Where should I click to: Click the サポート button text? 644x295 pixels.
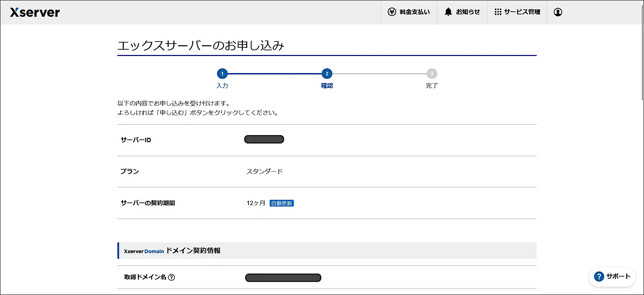click(618, 277)
